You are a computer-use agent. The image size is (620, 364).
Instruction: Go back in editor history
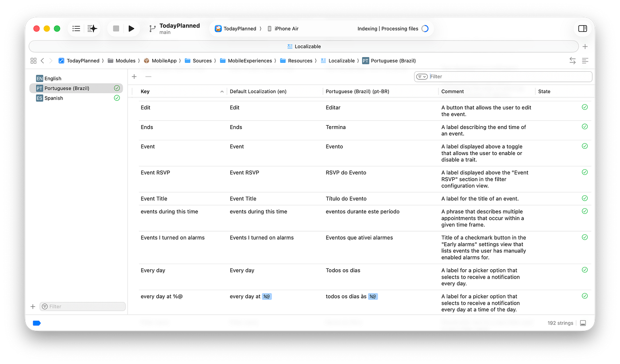[43, 61]
